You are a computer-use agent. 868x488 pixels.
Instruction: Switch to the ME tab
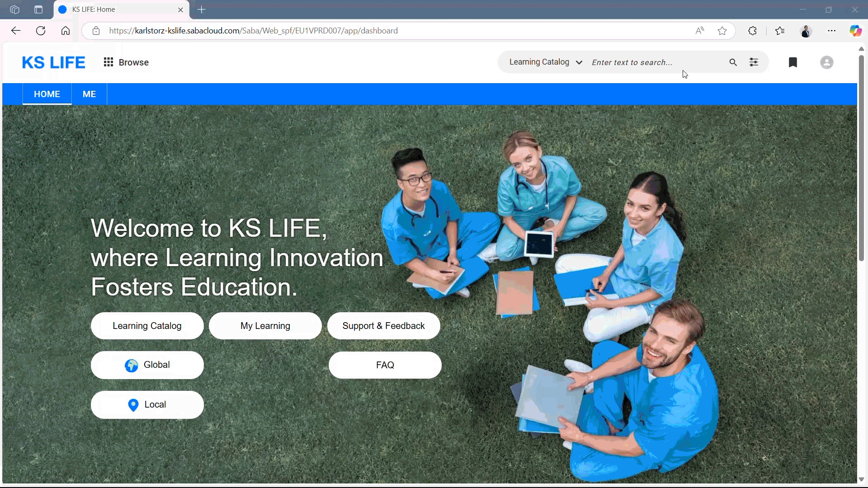[x=89, y=94]
